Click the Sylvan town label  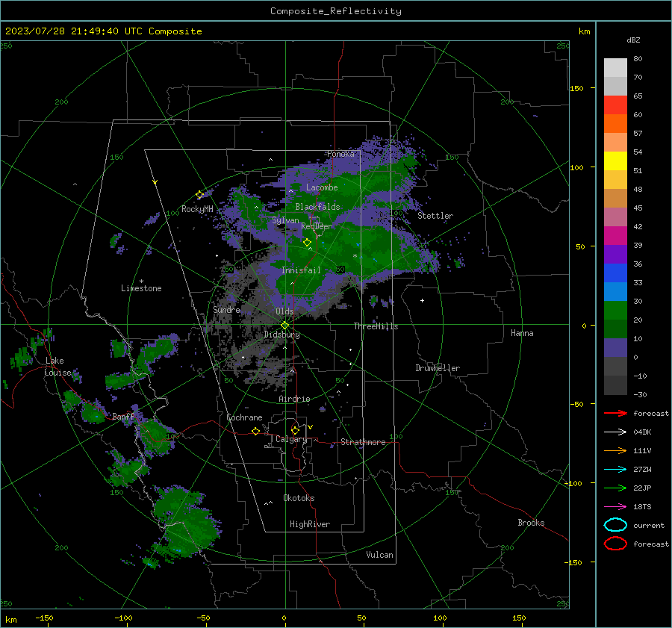tap(285, 221)
